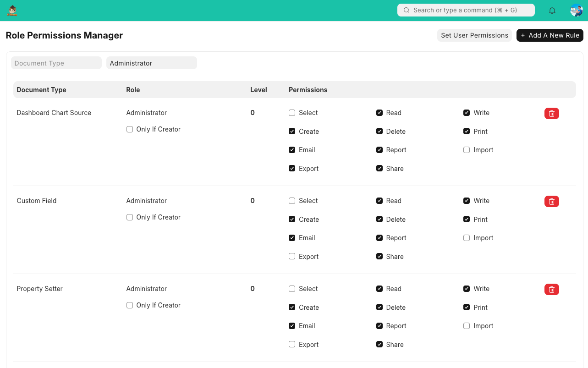Screen dimensions: 588x368
Task: Check Export permission for Custom Field
Action: (292, 256)
